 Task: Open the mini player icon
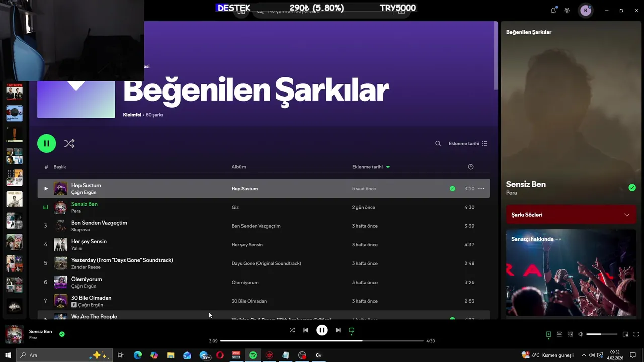point(625,334)
